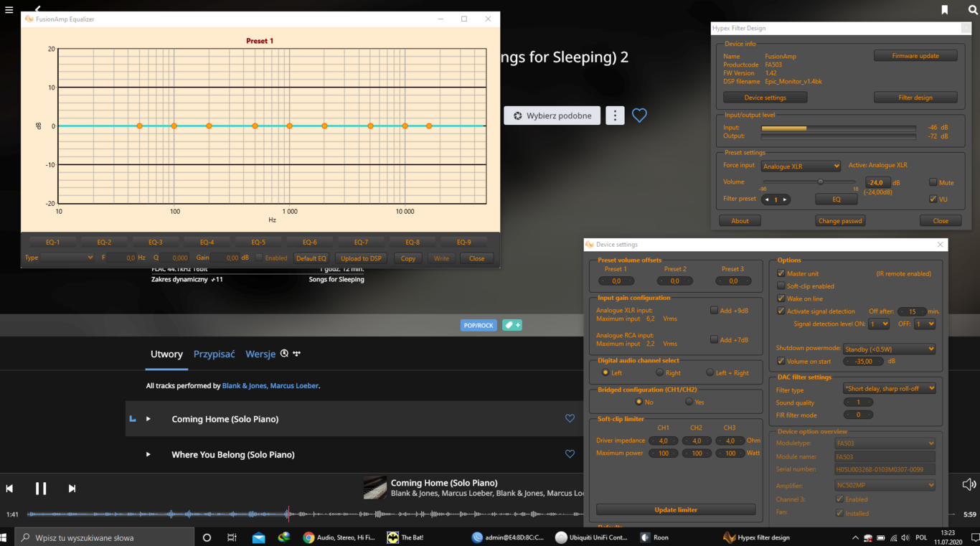The height and width of the screenshot is (546, 980).
Task: Switch to Chrome Audio, Stereo window
Action: pos(339,537)
